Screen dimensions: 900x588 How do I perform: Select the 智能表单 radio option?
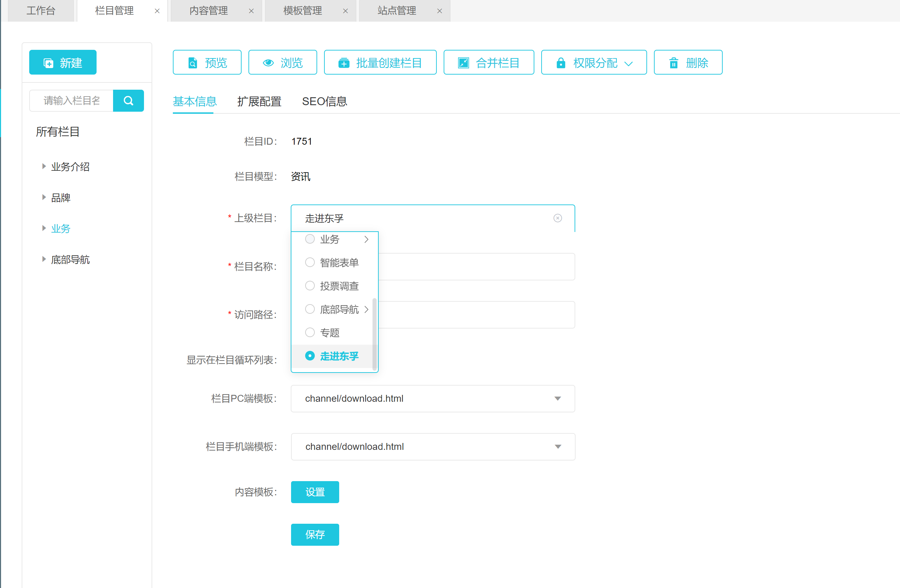coord(310,263)
